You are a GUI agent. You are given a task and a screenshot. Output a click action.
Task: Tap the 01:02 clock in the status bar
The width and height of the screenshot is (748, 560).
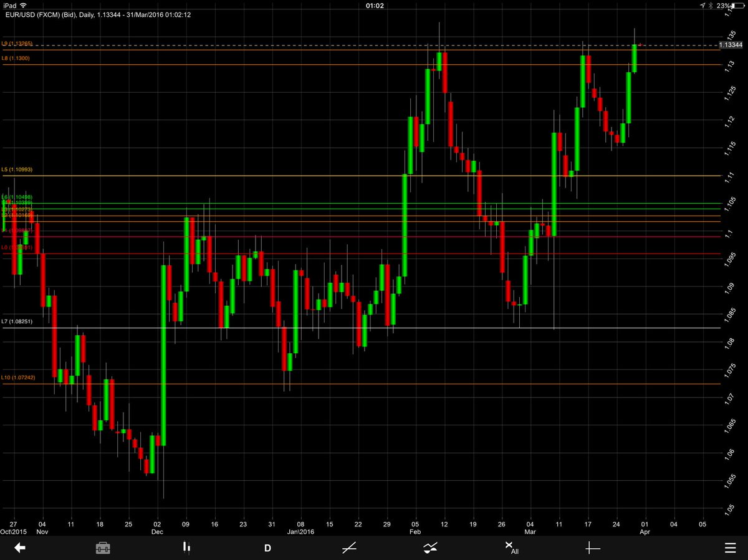pos(374,5)
